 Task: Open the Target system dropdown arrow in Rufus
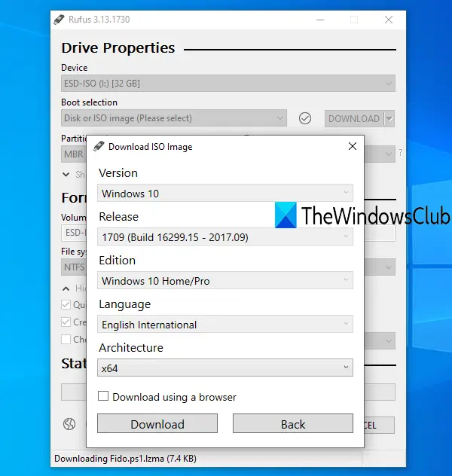click(x=389, y=154)
